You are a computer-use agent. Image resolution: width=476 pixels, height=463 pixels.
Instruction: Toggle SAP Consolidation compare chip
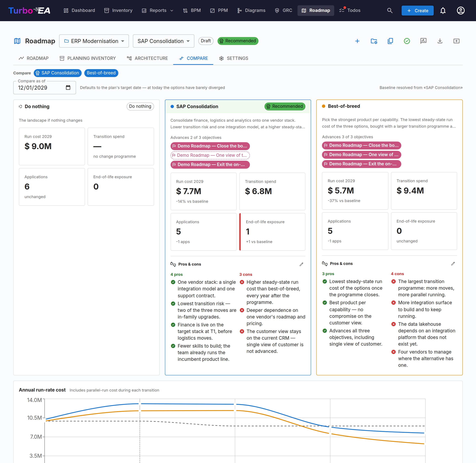click(x=58, y=73)
